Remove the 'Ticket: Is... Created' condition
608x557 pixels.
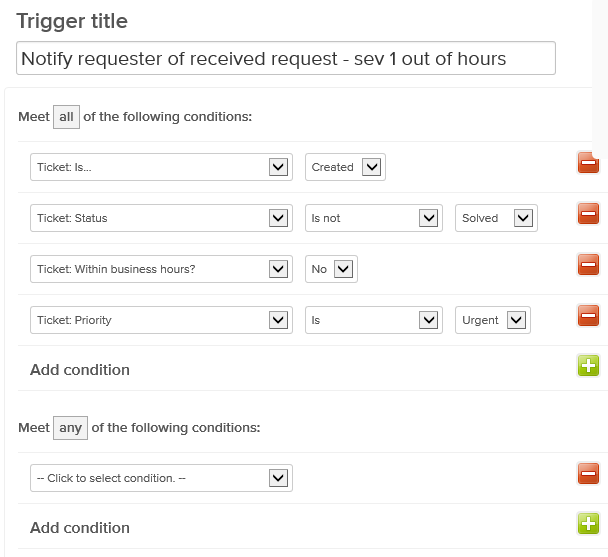[588, 163]
